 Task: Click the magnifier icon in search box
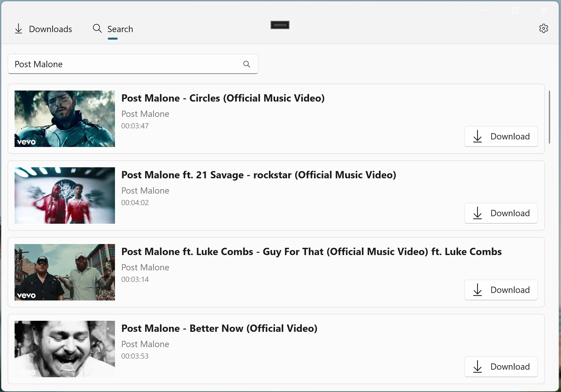click(247, 64)
